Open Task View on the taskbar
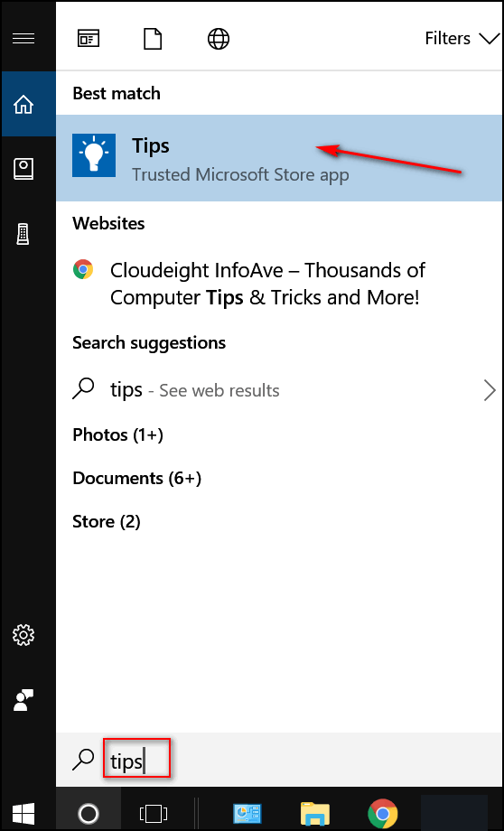The height and width of the screenshot is (831, 504). 154,813
